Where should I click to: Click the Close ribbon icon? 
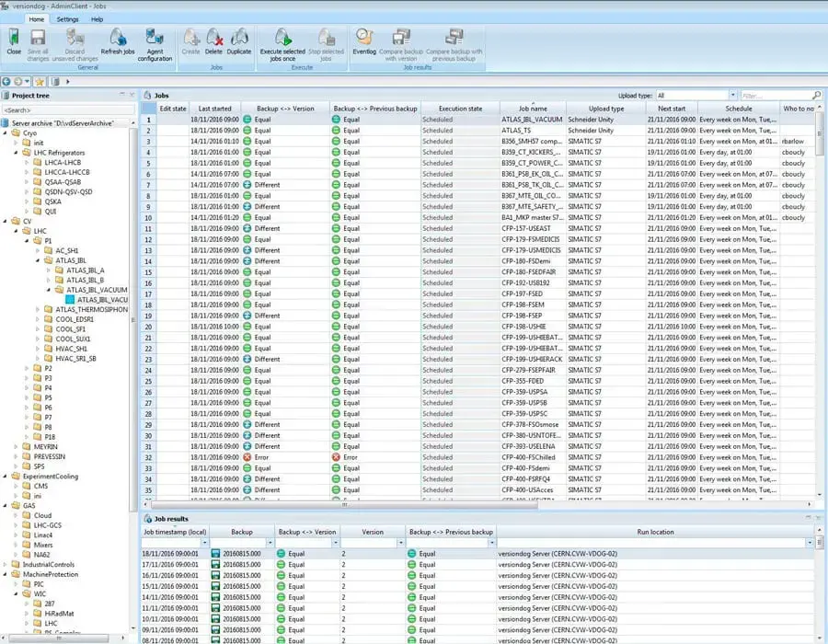14,38
